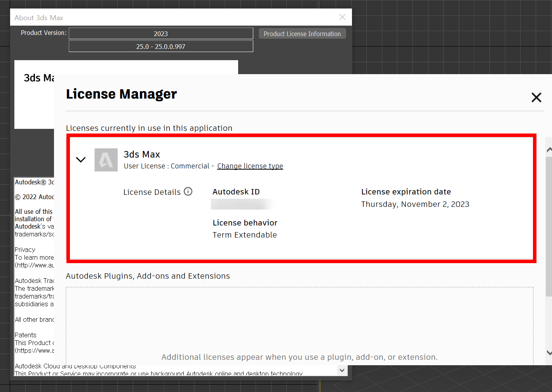The height and width of the screenshot is (392, 552).
Task: Click the © 2022 copyright line in About text
Action: coord(35,197)
